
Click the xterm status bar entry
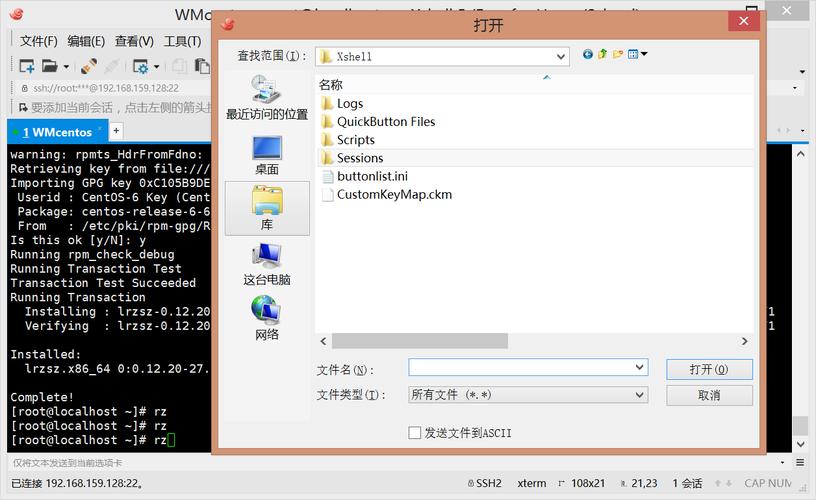tap(532, 483)
